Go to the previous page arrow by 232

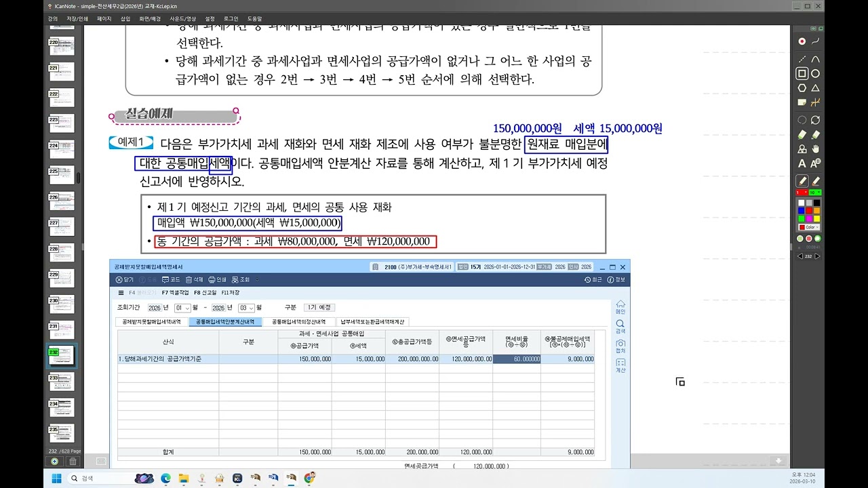(x=800, y=256)
